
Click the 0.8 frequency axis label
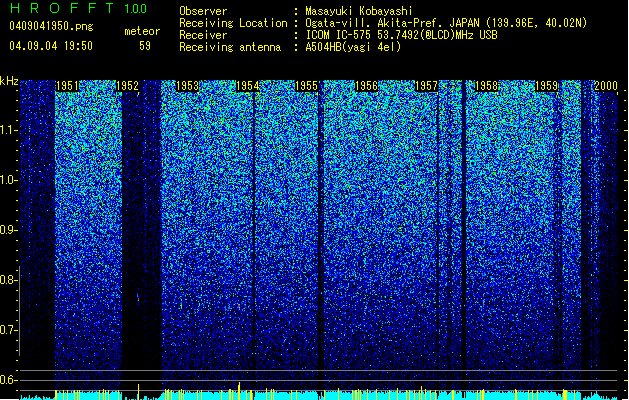[x=8, y=280]
